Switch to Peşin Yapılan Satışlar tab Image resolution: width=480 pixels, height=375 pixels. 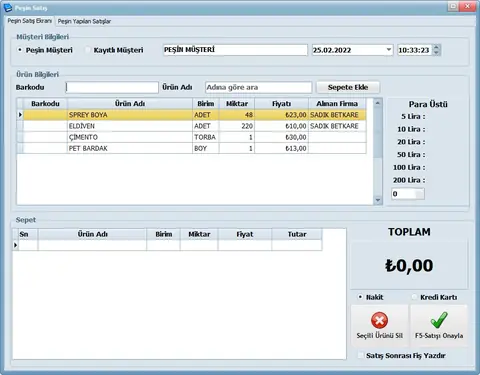coord(84,21)
